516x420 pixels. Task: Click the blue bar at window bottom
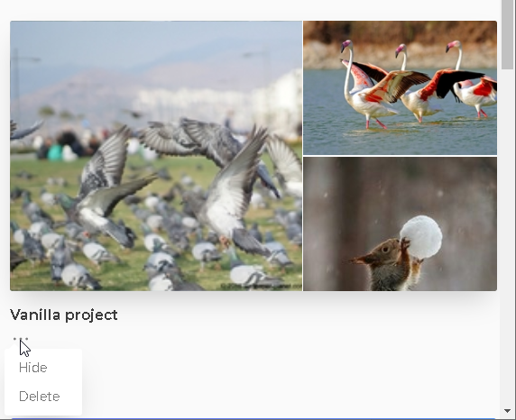click(253, 419)
